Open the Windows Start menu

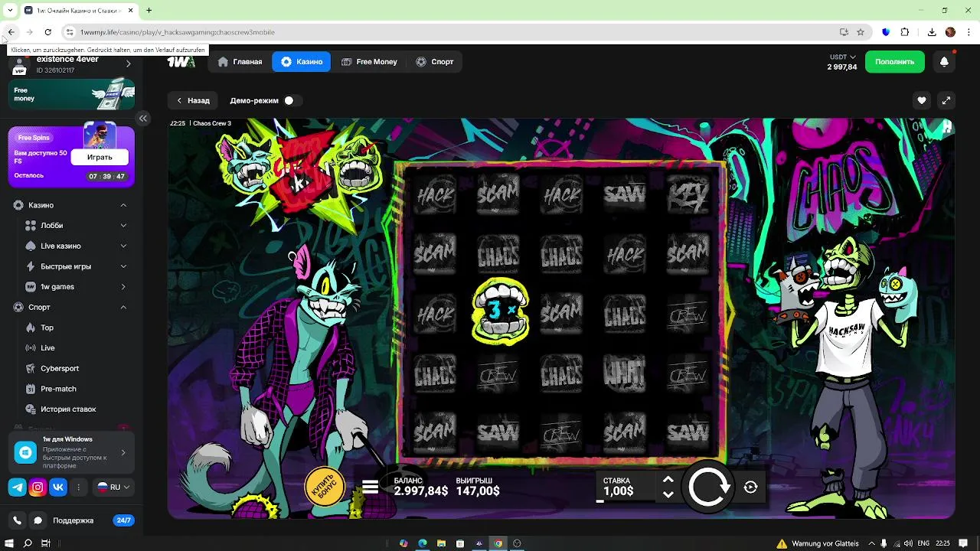coord(9,543)
